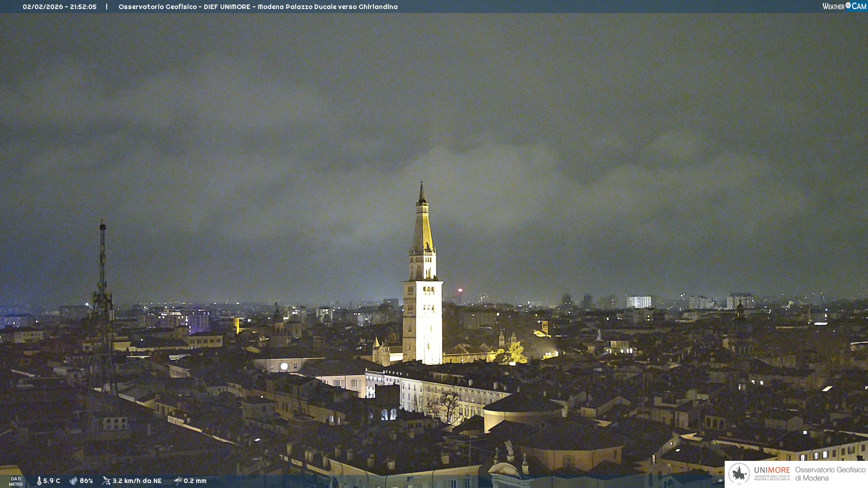Click the camera lens in WeatherCam logo
This screenshot has width=868, height=488.
click(x=848, y=5)
